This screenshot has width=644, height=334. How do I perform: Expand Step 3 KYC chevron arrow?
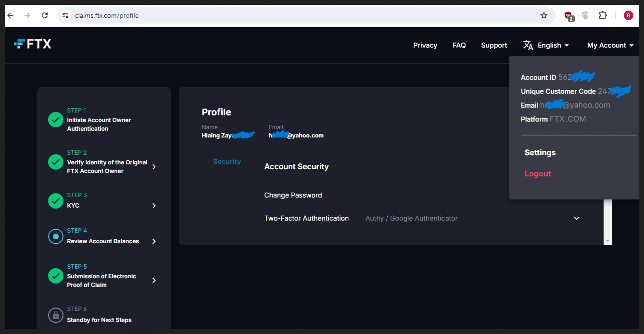tap(154, 206)
